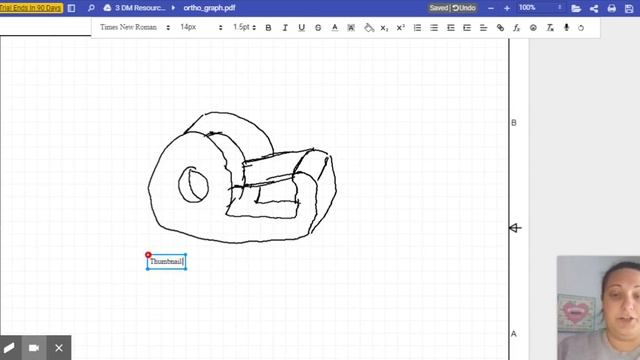
Task: Click the Trial Ends In 90 Days link
Action: [x=31, y=8]
